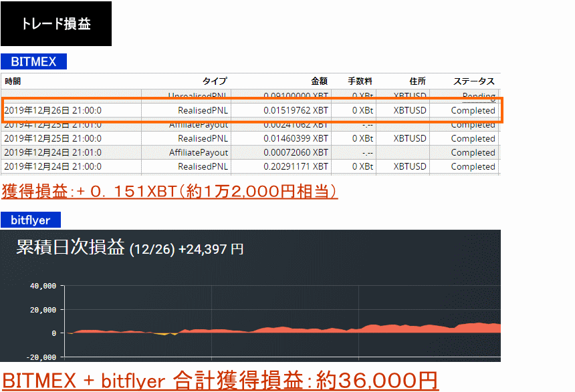Click the 0.20291171 XBT amount cell
The image size is (575, 392).
[296, 166]
